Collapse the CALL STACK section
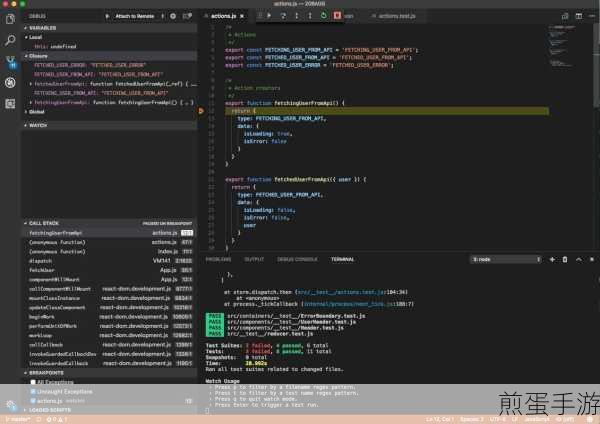Image resolution: width=600 pixels, height=424 pixels. click(x=109, y=223)
